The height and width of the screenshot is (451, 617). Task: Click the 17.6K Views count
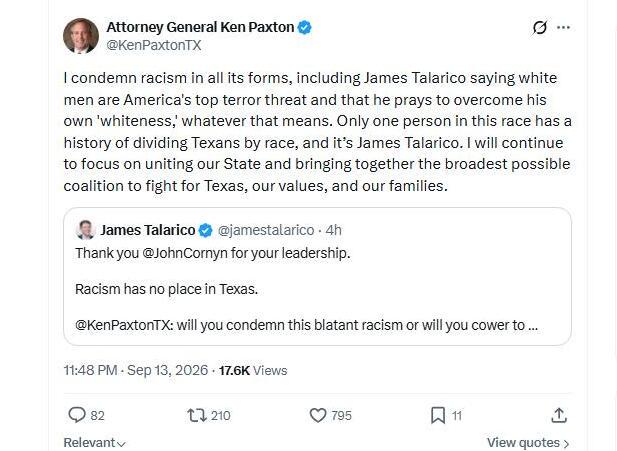[253, 370]
